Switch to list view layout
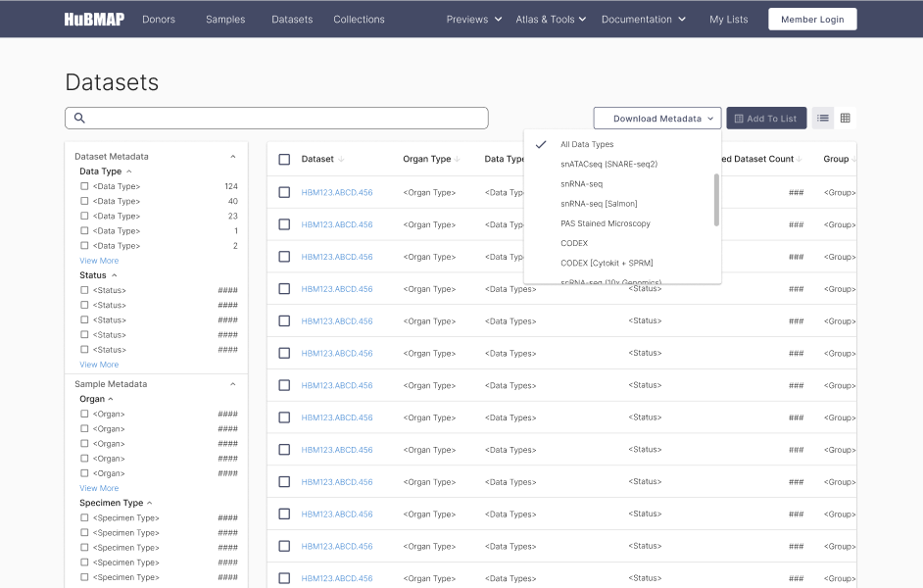Viewport: 923px width, 588px height. pyautogui.click(x=822, y=117)
